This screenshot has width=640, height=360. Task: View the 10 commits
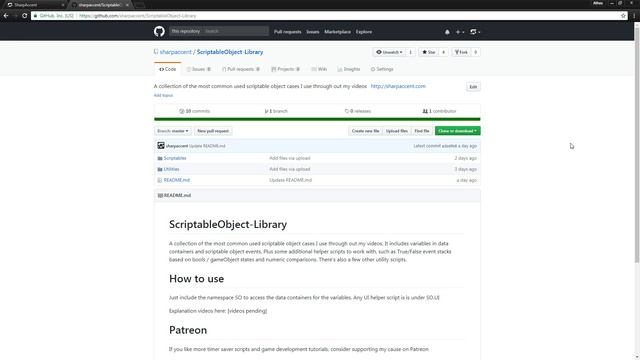(195, 111)
